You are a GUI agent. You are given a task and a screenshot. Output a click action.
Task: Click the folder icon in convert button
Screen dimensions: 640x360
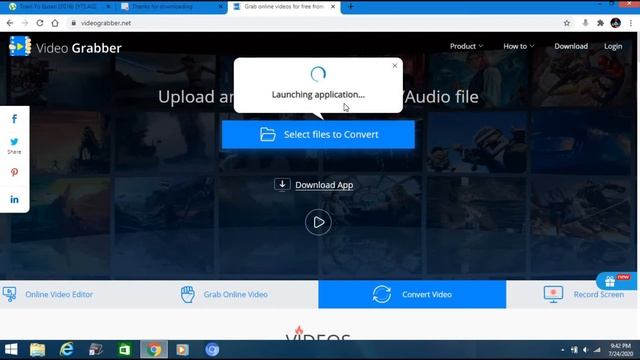[x=268, y=134]
